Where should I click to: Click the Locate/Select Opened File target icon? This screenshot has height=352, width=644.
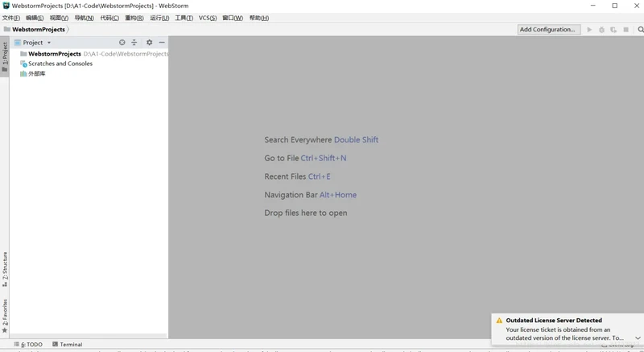122,43
